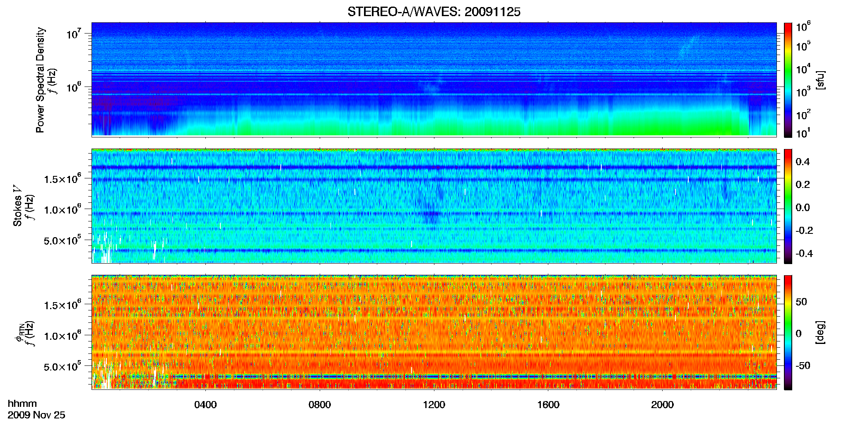This screenshot has width=868, height=447.
Task: Click the plot title STEREO-A/WAVES: 20091125
Action: click(434, 12)
